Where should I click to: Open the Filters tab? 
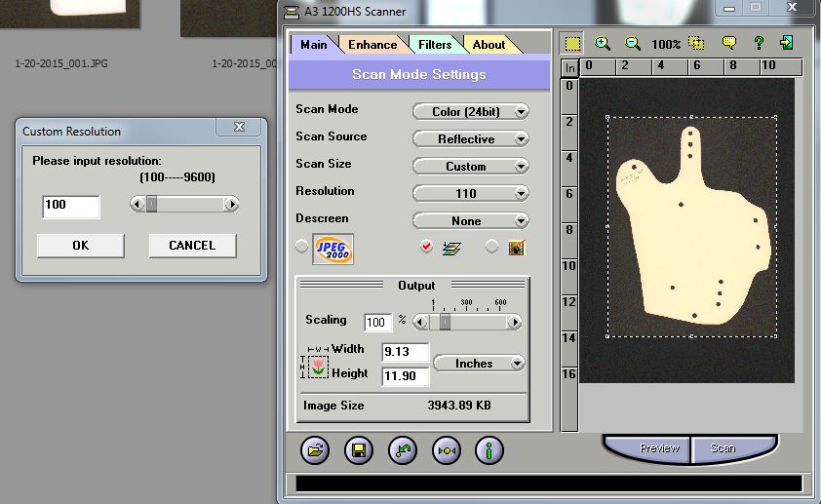coord(435,45)
